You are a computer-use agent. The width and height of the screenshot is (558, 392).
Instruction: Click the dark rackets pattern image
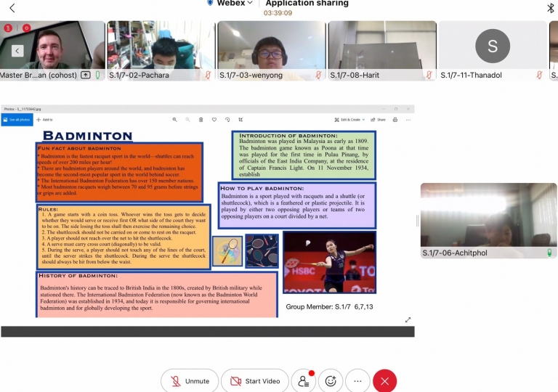(262, 250)
